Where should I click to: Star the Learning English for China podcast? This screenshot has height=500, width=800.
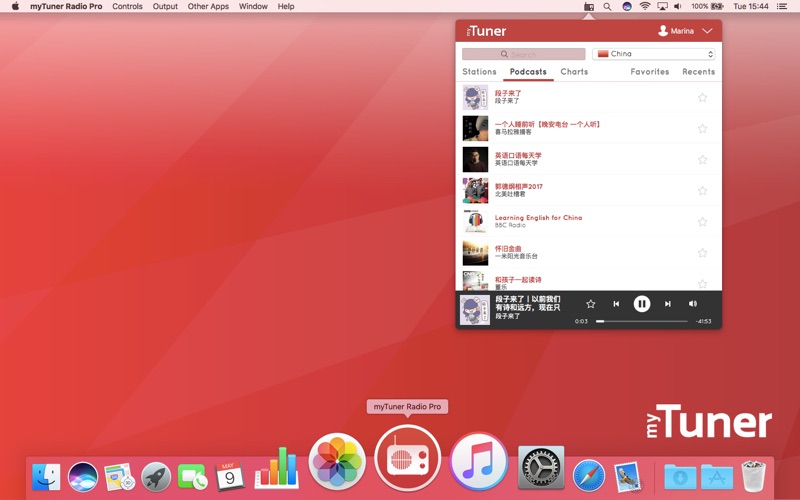pyautogui.click(x=702, y=222)
